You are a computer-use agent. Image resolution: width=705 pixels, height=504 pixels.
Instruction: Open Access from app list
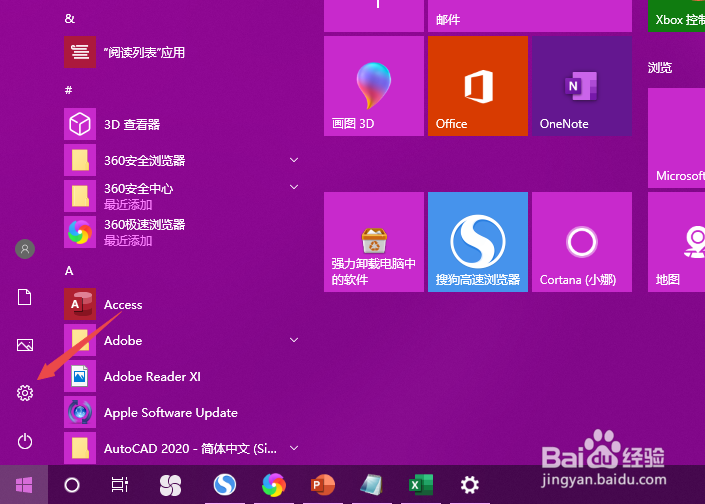(x=182, y=304)
